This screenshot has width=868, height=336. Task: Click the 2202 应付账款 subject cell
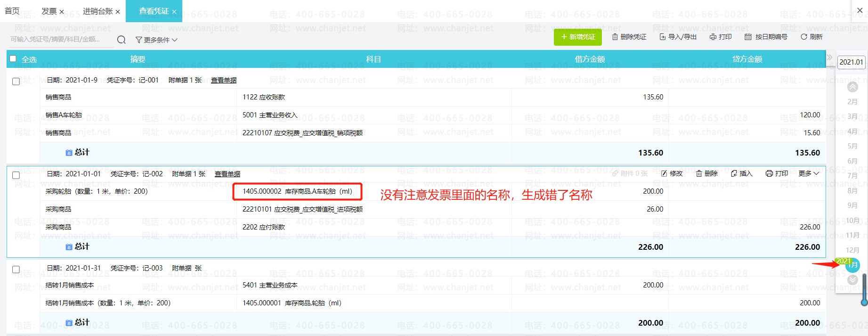coord(374,227)
